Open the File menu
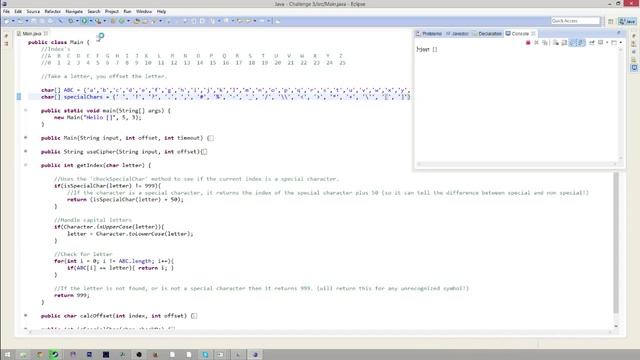The image size is (640, 360). point(6,11)
